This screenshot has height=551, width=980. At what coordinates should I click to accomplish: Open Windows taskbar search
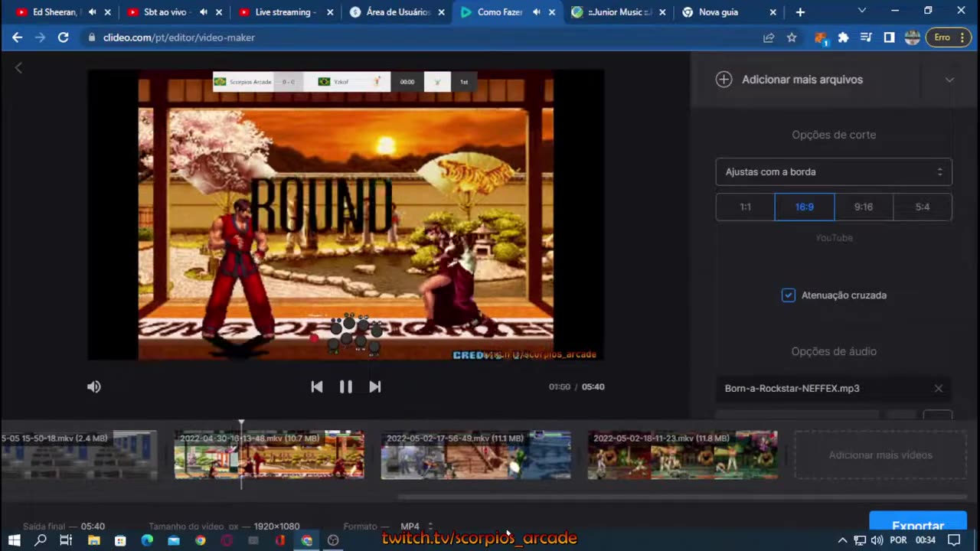tap(41, 540)
